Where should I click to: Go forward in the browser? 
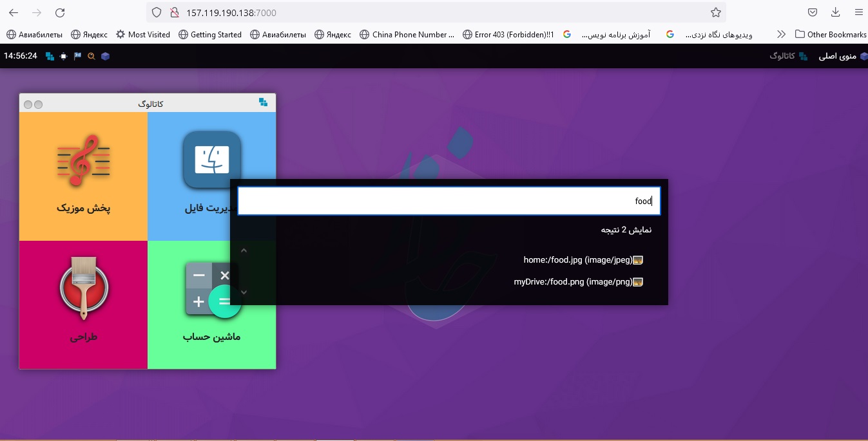pos(37,12)
